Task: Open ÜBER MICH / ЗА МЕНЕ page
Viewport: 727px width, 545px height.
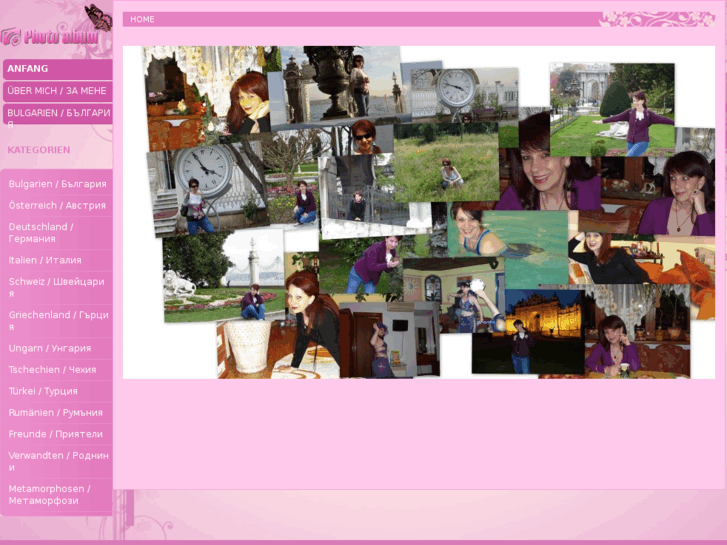Action: pyautogui.click(x=57, y=91)
